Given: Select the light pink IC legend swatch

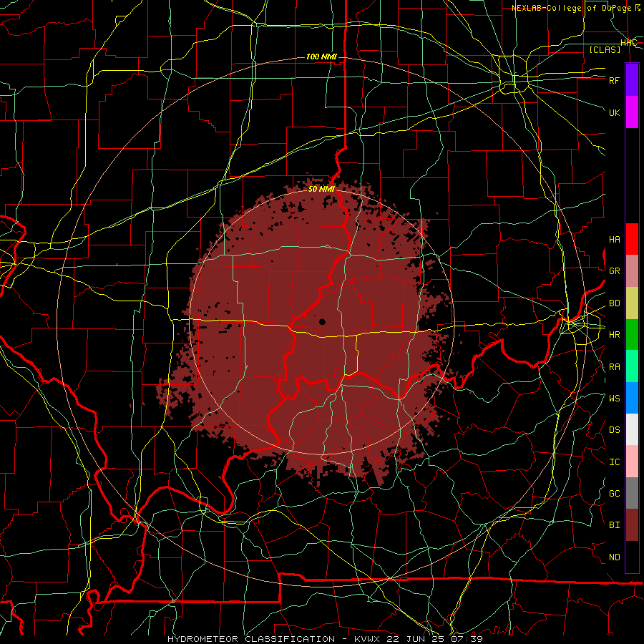Looking at the screenshot, I should tap(632, 462).
